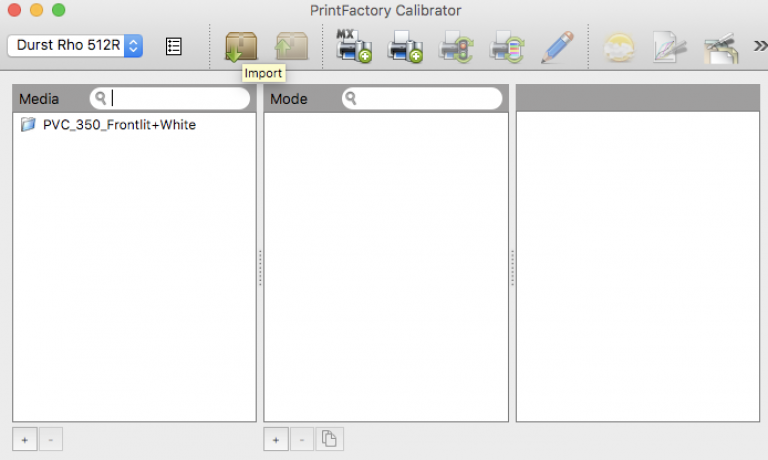
Task: Click the green zoom window button
Action: [x=59, y=10]
